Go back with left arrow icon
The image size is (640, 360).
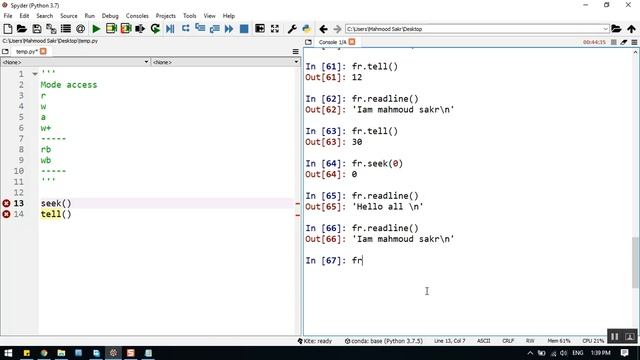[x=323, y=29]
